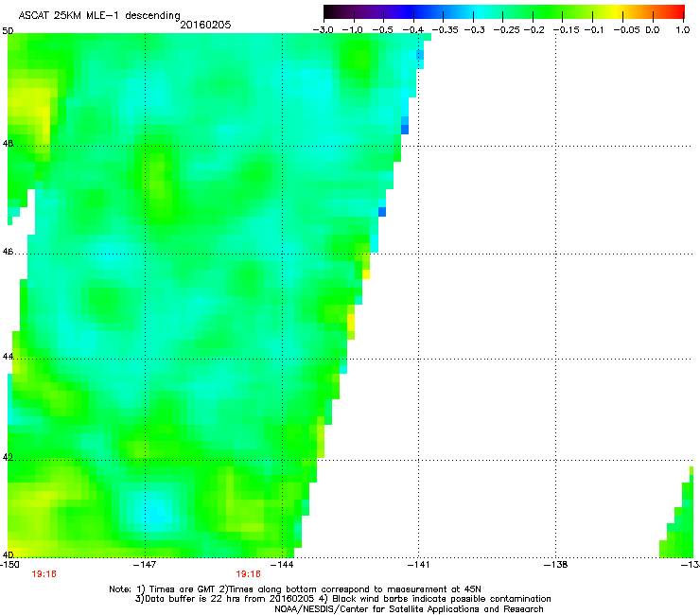
Task: Click the longitude -147 axis label
Action: coord(145,565)
